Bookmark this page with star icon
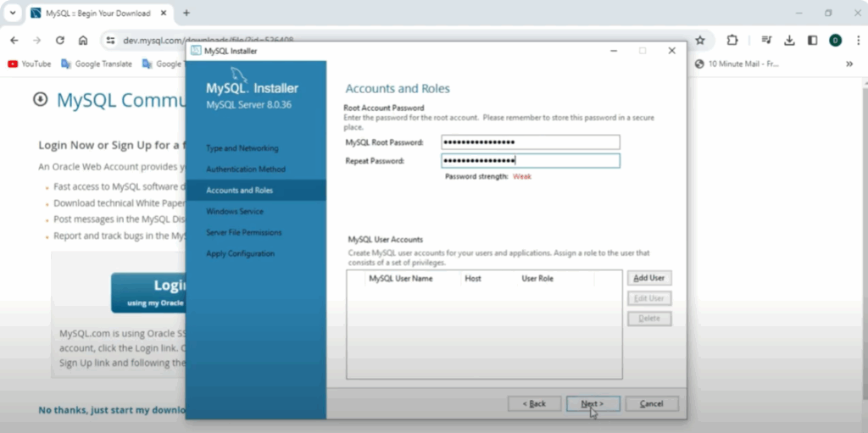868x433 pixels. coord(699,41)
